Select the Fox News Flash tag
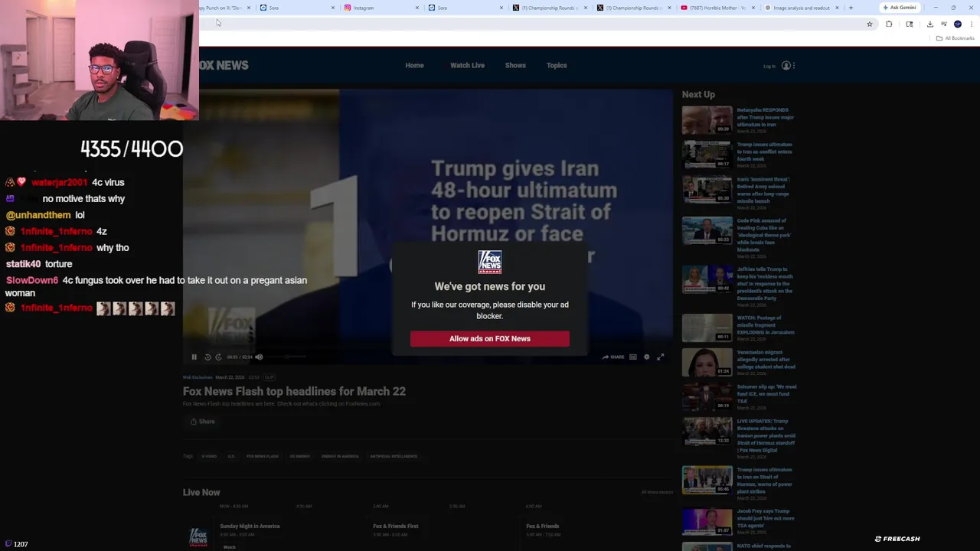Screen dimensions: 980x551 coord(263,456)
